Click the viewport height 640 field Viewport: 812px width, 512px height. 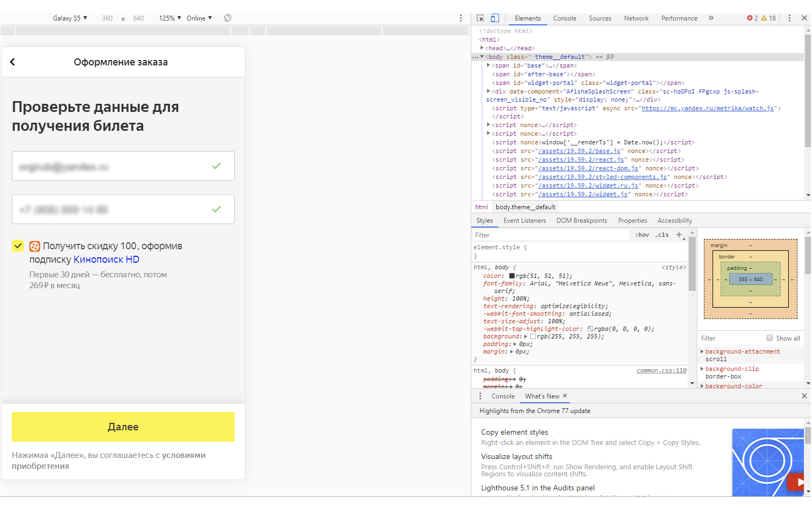click(138, 18)
